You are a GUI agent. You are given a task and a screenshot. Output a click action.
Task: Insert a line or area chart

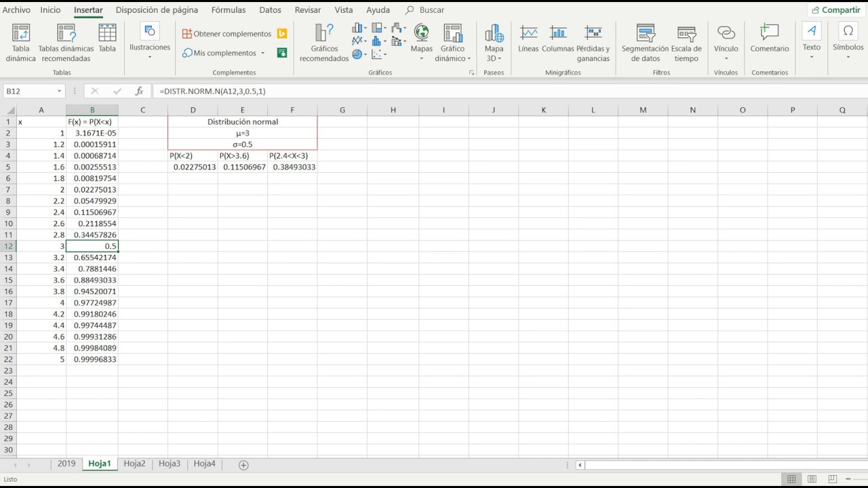(359, 41)
